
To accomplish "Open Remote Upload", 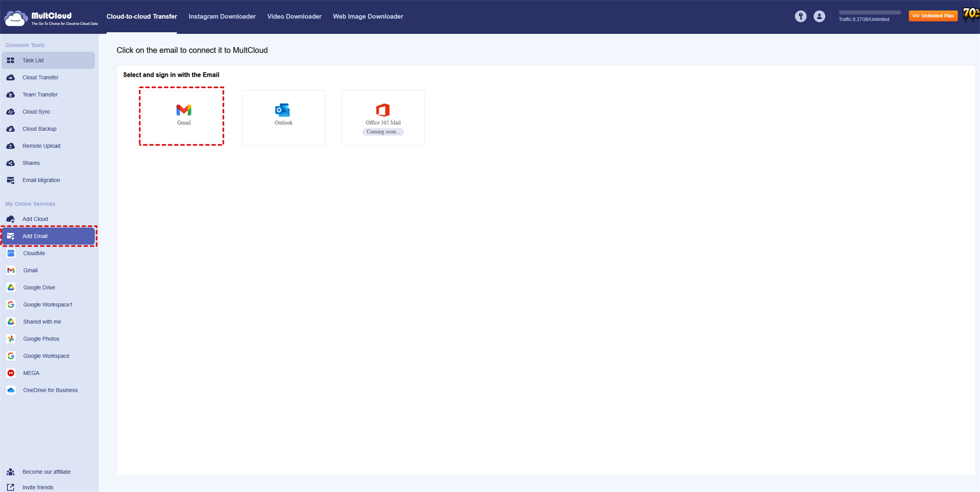I will 48,146.
